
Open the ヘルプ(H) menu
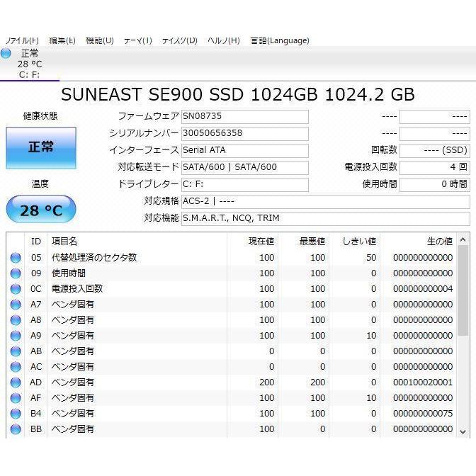(224, 40)
